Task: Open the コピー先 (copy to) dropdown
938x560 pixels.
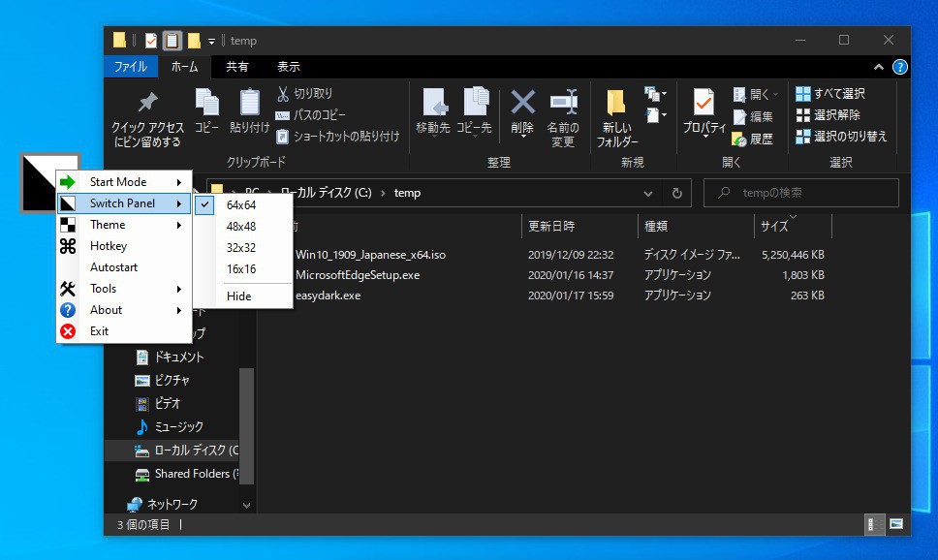Action: pyautogui.click(x=475, y=112)
